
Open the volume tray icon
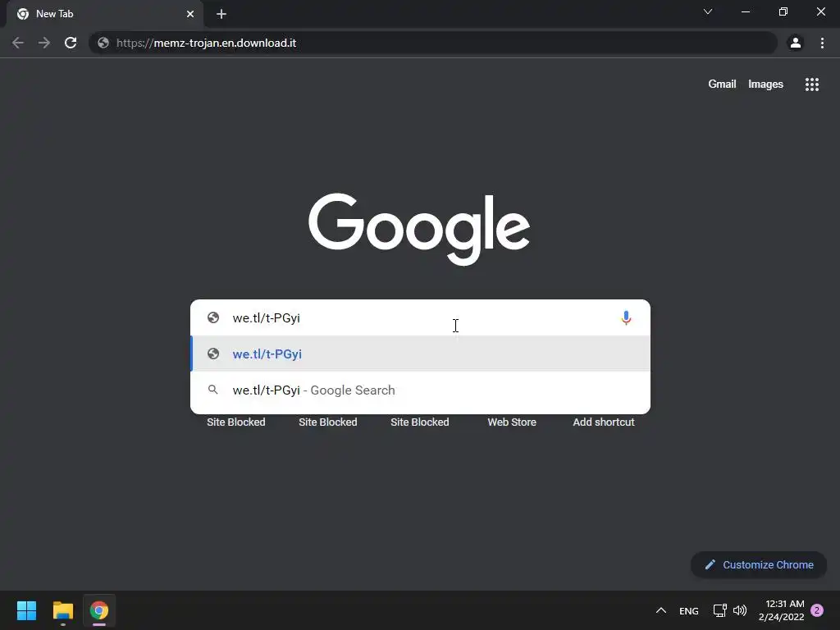point(740,610)
